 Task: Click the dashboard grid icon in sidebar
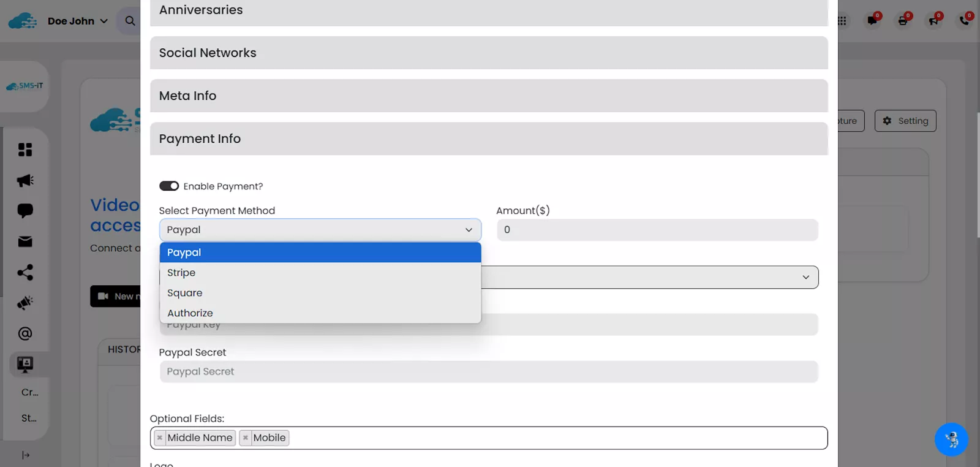(25, 150)
